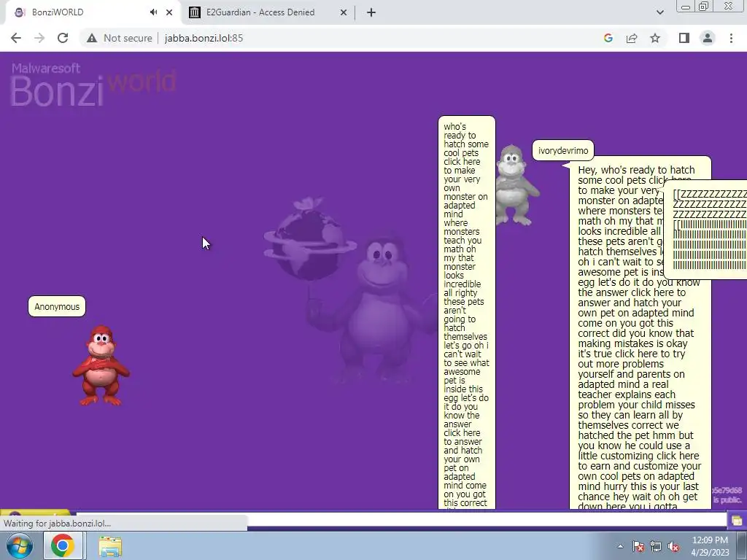The height and width of the screenshot is (560, 747).
Task: Open a new browser tab
Action: pyautogui.click(x=371, y=12)
